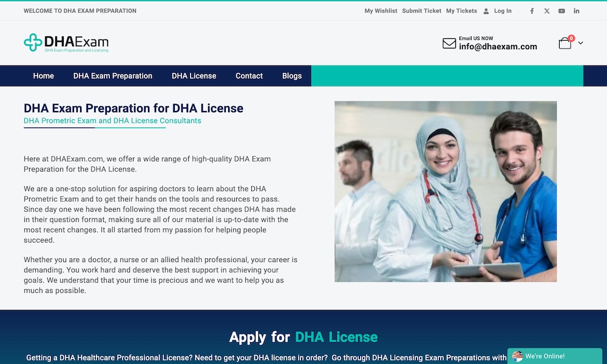Click the My Wishlist link
The image size is (607, 364).
point(381,11)
